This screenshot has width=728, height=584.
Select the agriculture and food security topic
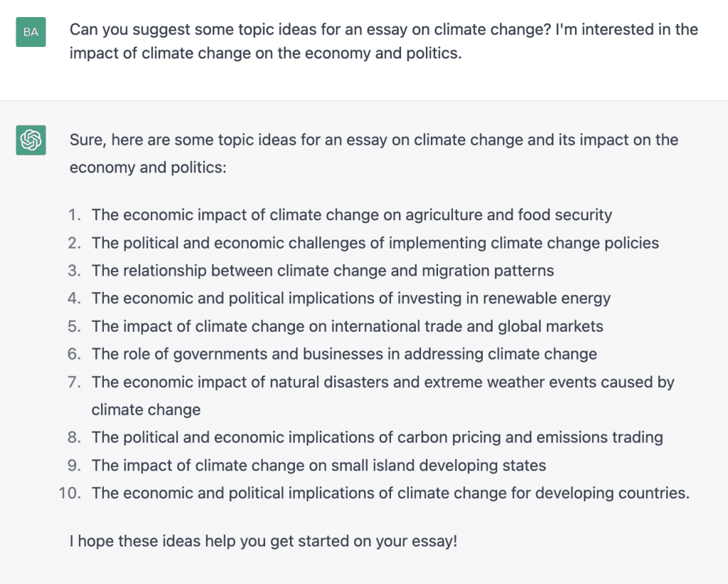tap(351, 215)
